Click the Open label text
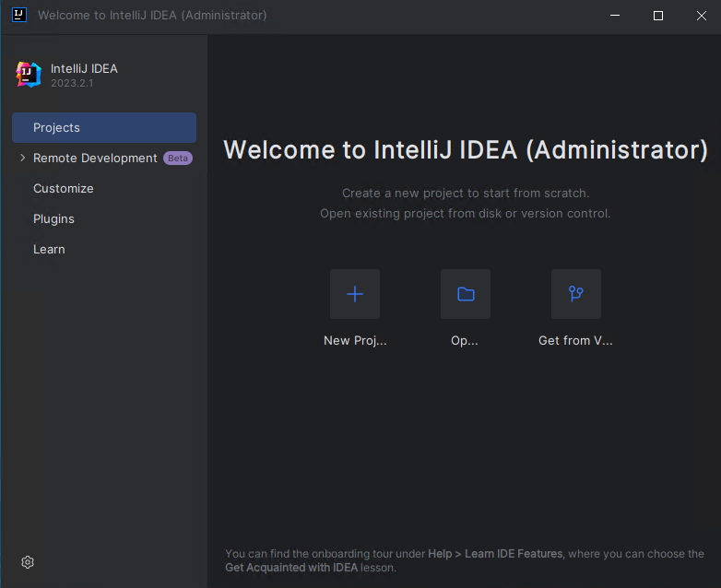 pyautogui.click(x=465, y=341)
